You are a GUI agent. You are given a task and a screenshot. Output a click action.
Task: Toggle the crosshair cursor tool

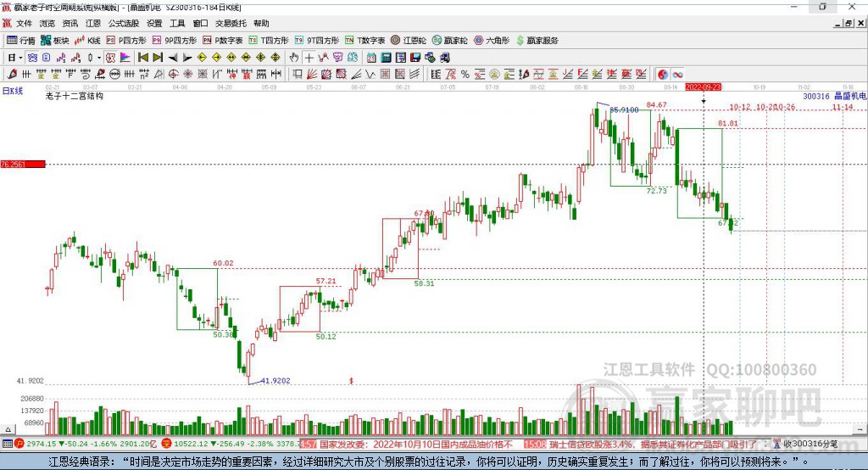point(309,58)
